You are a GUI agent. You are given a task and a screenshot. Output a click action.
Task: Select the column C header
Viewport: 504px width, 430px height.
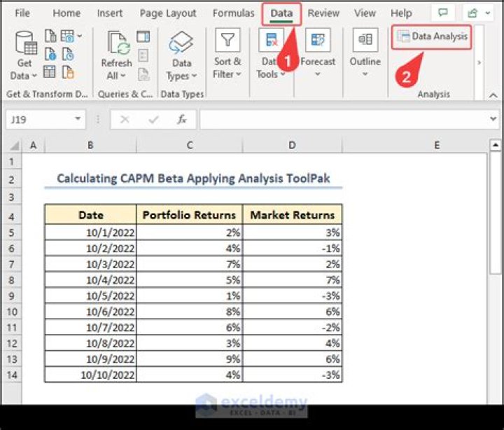(190, 145)
